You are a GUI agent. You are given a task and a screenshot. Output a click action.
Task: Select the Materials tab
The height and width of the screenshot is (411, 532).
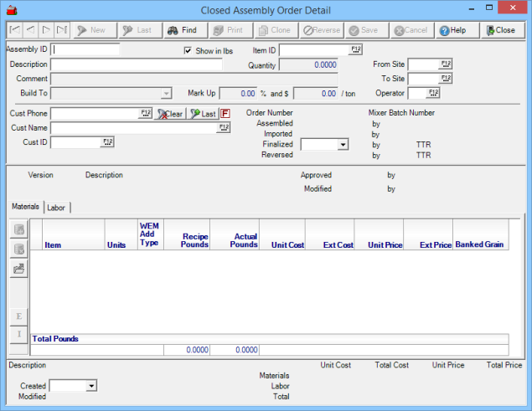(x=25, y=207)
